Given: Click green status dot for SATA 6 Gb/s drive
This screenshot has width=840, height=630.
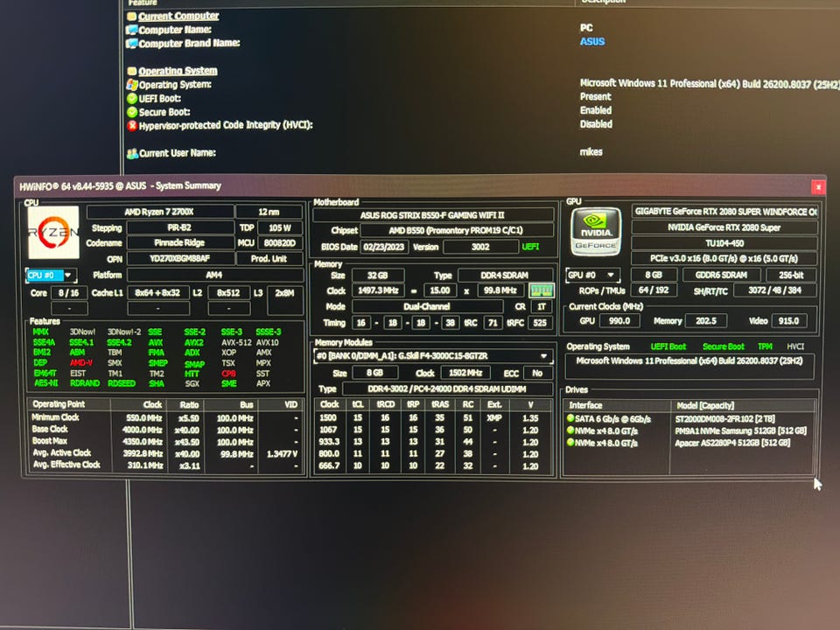Looking at the screenshot, I should 570,418.
